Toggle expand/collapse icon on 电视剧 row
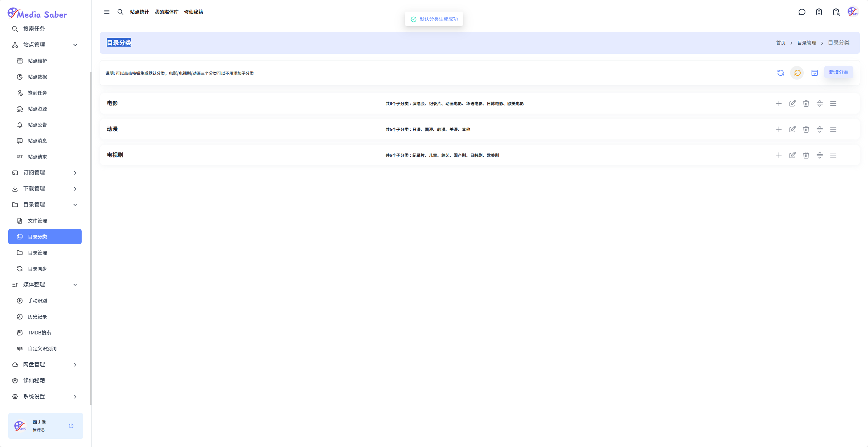Screen dimensions: 868x447 pos(819,155)
